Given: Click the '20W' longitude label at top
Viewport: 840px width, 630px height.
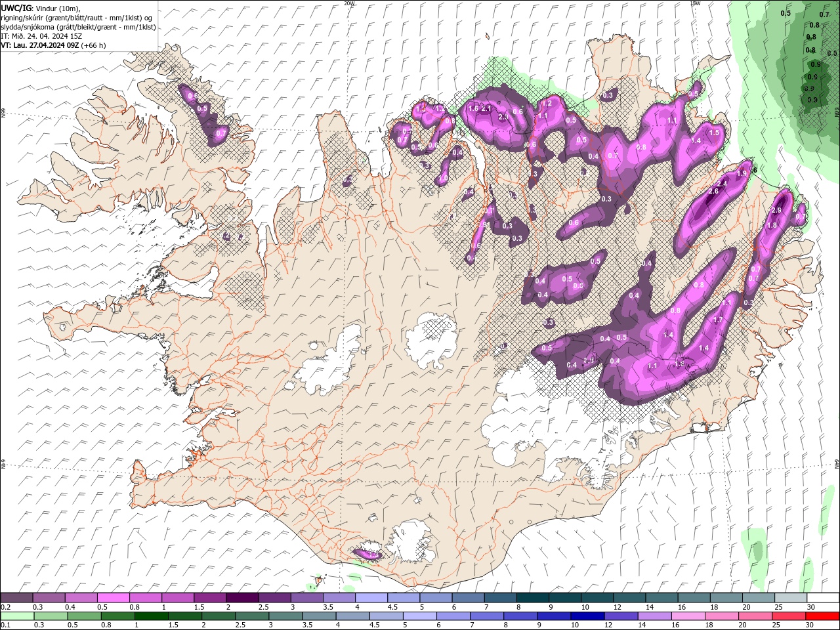Looking at the screenshot, I should click(x=349, y=3).
